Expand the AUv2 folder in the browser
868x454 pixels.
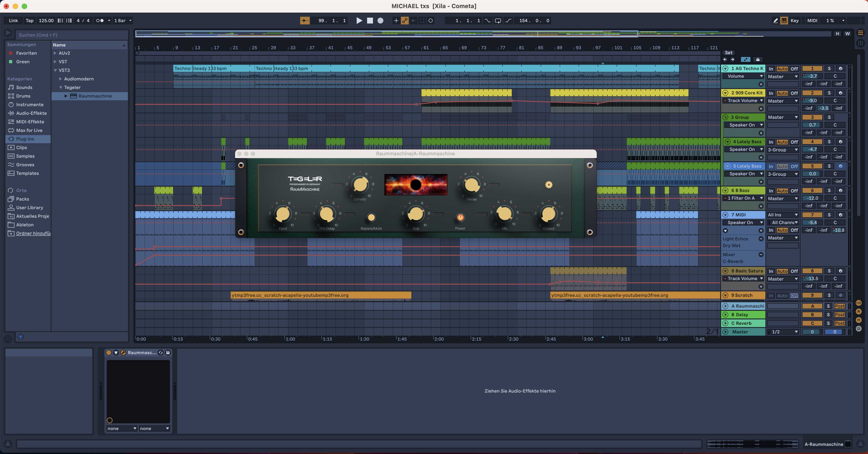coord(56,53)
